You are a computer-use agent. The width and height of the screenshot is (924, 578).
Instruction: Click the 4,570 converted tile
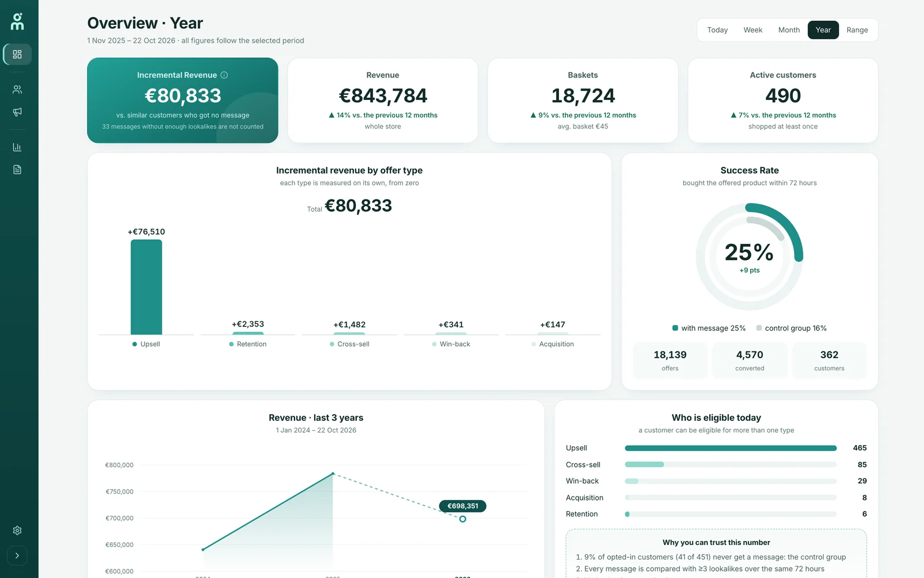pos(750,360)
